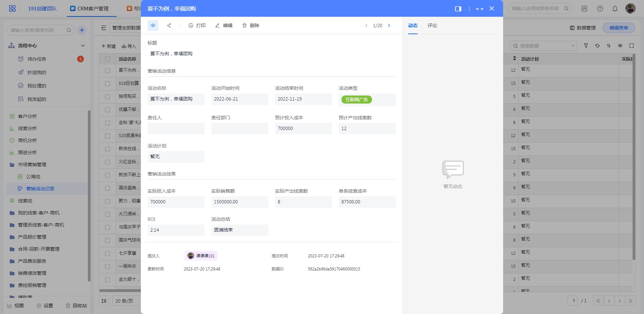The height and width of the screenshot is (314, 644).
Task: Click the help question mark icon
Action: pyautogui.click(x=600, y=9)
